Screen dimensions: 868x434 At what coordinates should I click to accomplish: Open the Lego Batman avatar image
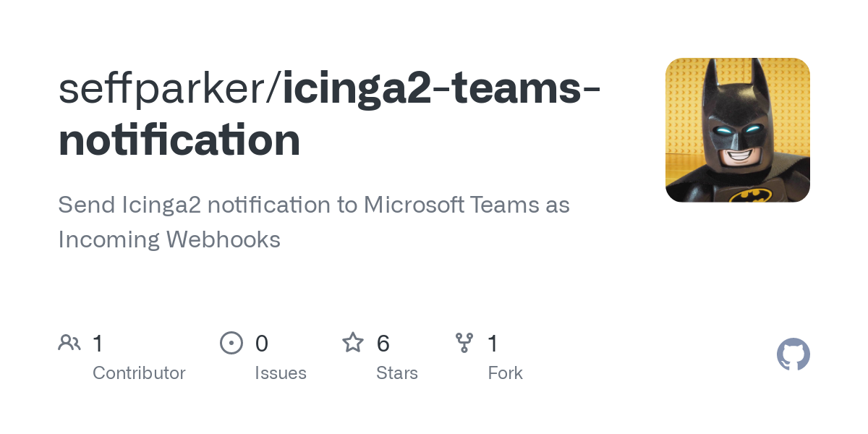[x=738, y=130]
